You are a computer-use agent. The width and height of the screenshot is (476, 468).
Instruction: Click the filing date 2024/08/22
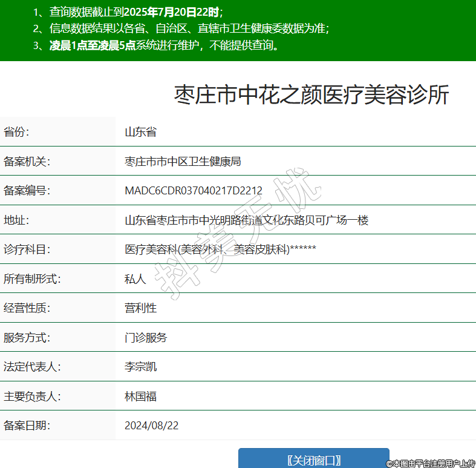[151, 426]
